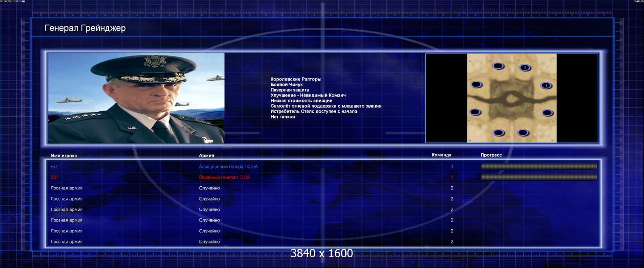Choose bottom-right empty start marker on minimap
The width and height of the screenshot is (644, 268).
523,133
